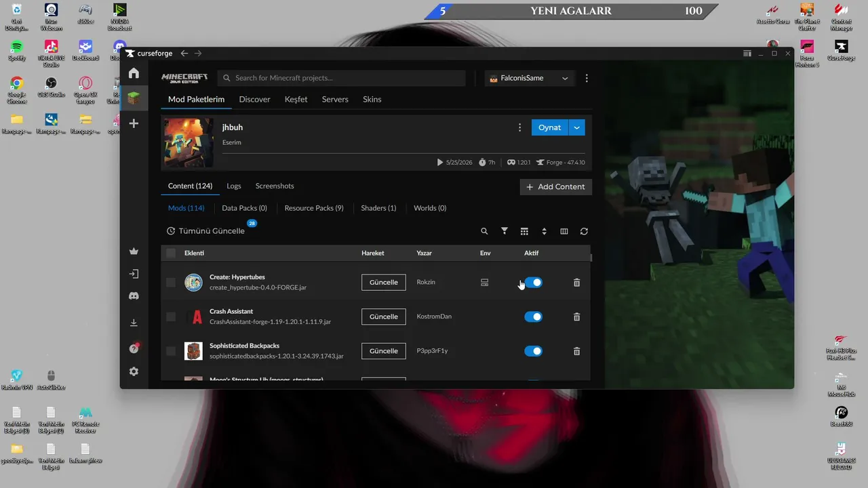Delete Create: Hypertubes with its trash icon

point(576,283)
